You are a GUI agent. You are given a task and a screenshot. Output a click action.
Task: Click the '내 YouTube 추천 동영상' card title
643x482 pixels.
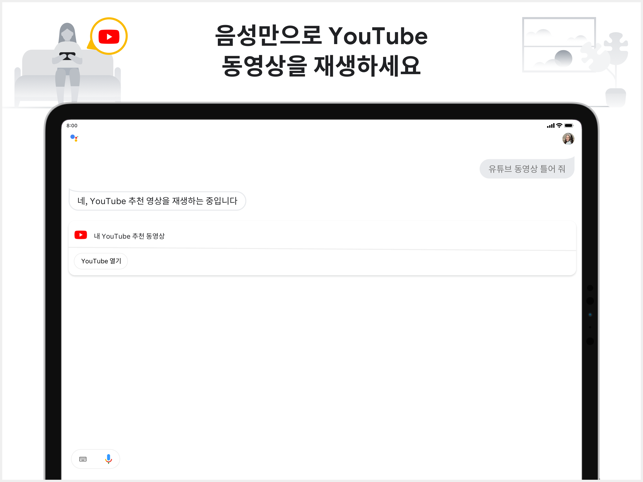pos(129,236)
